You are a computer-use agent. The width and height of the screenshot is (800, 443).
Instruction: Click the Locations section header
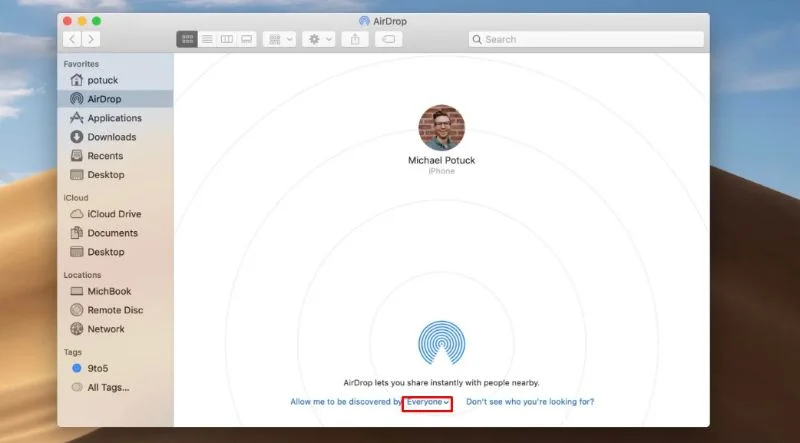pyautogui.click(x=82, y=275)
